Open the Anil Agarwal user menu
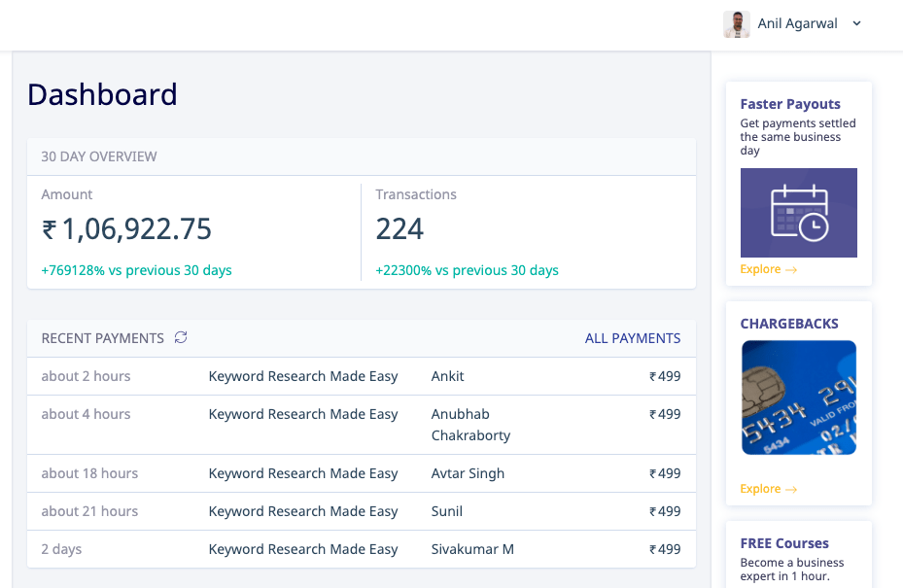Viewport: 903px width, 588px height. pos(797,24)
